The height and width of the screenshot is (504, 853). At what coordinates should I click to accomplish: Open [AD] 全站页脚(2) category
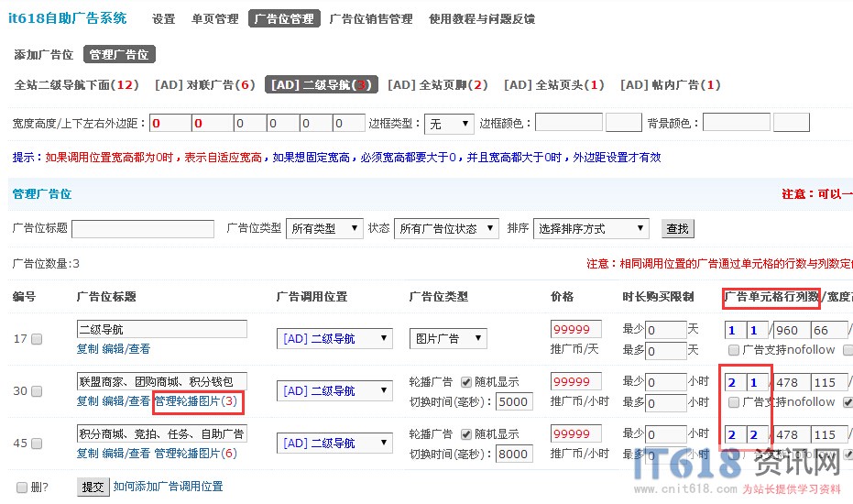(437, 85)
